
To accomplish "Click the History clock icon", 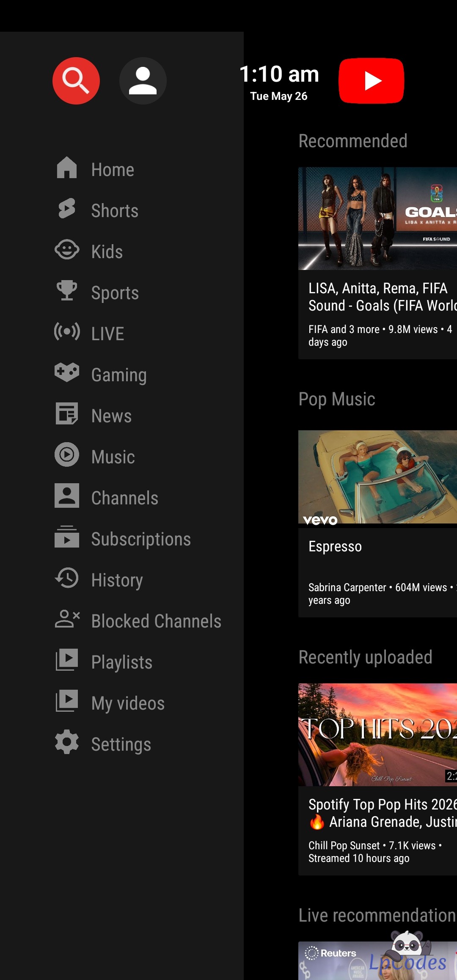I will point(67,578).
